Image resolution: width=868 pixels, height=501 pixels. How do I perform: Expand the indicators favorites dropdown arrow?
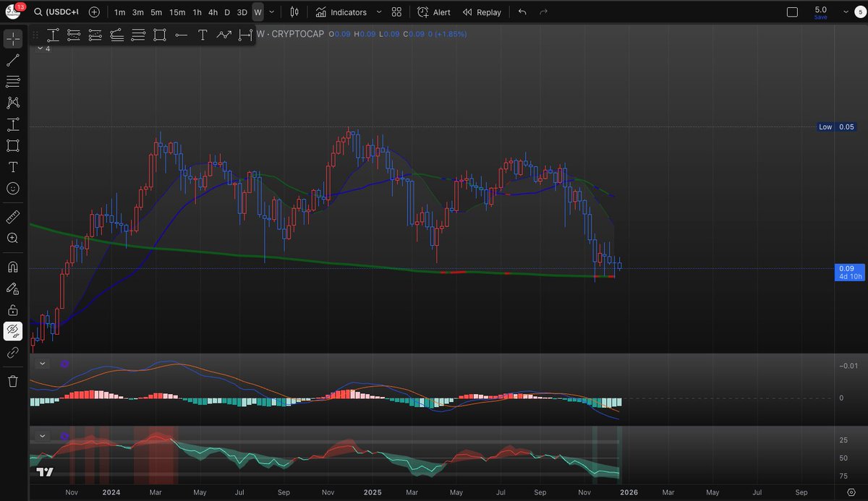click(x=379, y=12)
